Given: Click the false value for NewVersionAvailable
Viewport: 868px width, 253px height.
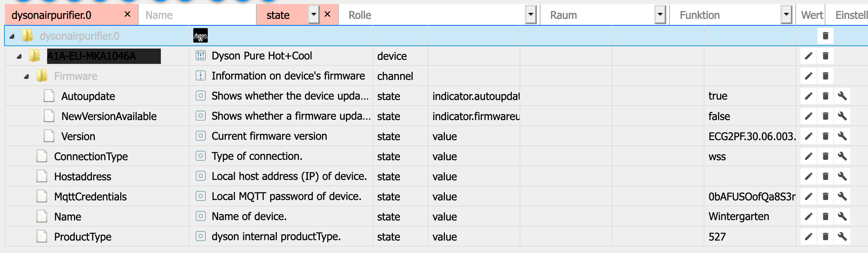Looking at the screenshot, I should [x=719, y=116].
